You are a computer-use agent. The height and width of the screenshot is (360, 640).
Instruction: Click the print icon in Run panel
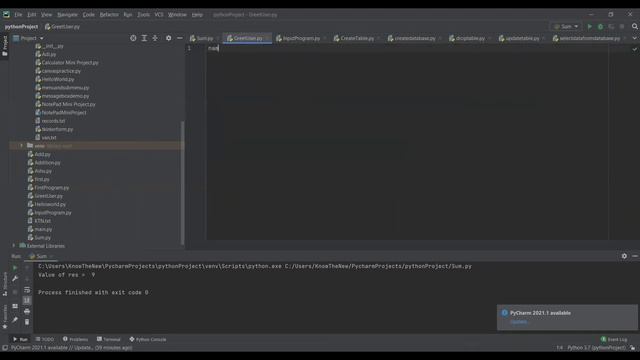(27, 311)
